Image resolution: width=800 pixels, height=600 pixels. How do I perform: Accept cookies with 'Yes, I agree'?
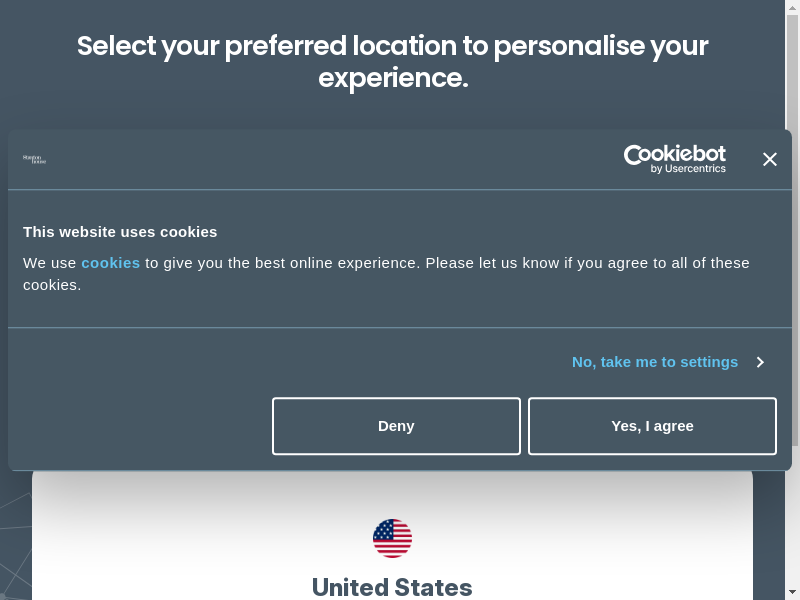point(652,426)
